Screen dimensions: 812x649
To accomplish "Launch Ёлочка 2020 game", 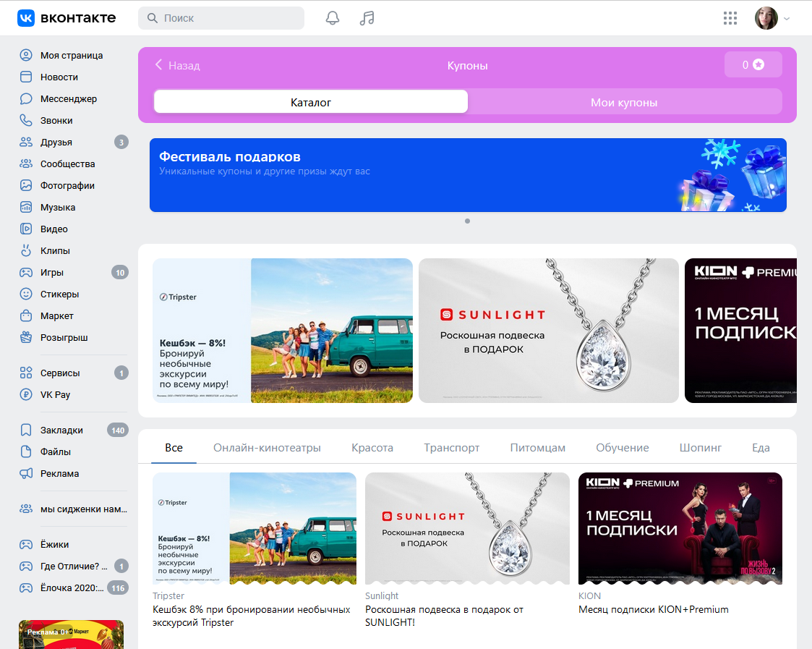I will [73, 588].
